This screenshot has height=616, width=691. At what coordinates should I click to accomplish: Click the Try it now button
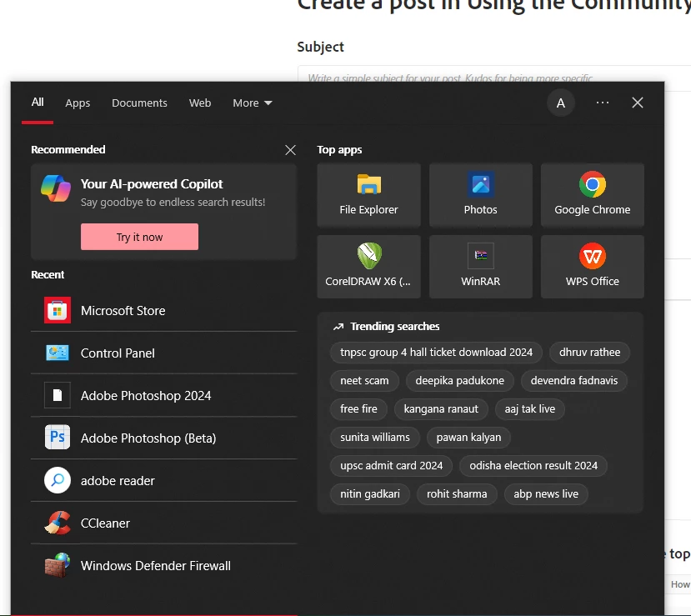point(139,237)
